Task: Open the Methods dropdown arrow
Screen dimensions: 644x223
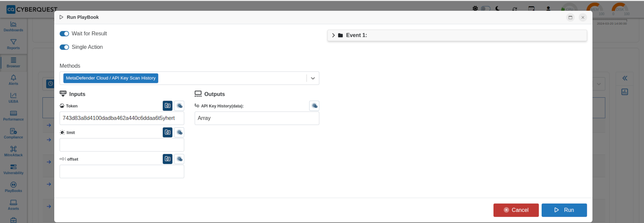Action: [x=313, y=78]
